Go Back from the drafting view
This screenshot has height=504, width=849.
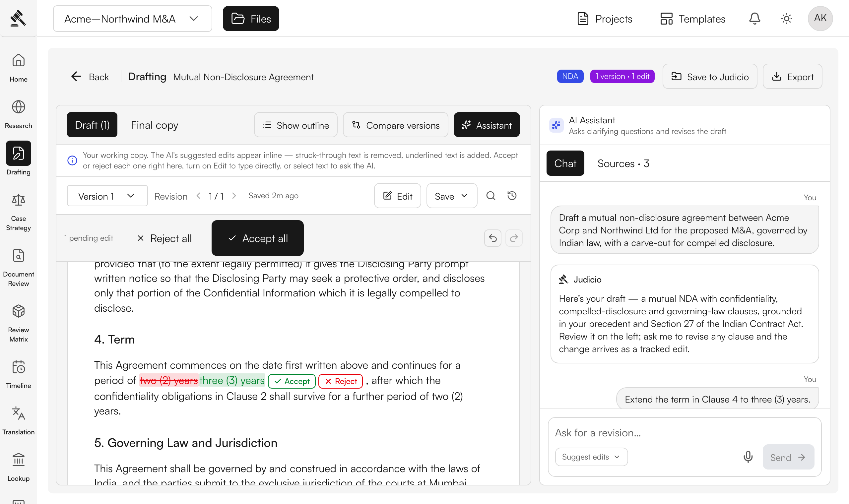point(90,77)
